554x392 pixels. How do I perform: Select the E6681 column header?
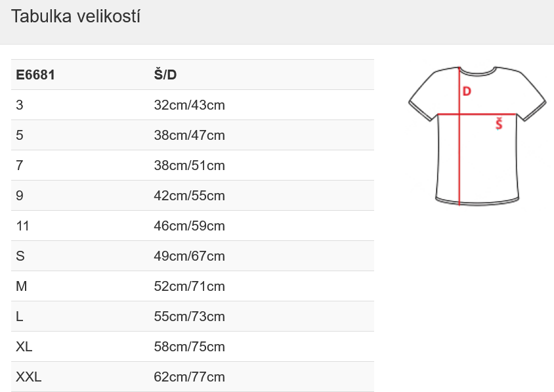click(35, 75)
